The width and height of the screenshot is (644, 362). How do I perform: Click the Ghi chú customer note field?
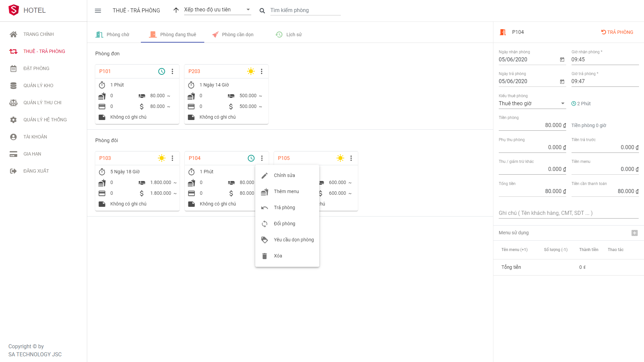click(x=568, y=213)
